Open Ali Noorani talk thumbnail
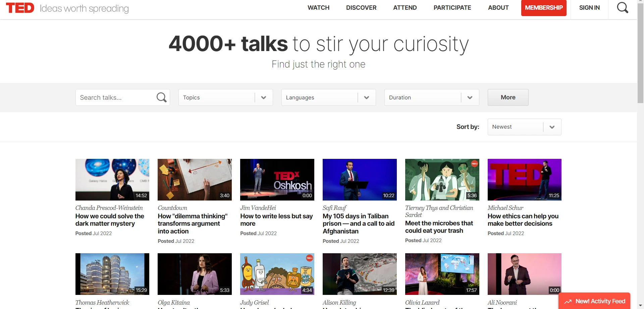644x309 pixels. point(525,274)
